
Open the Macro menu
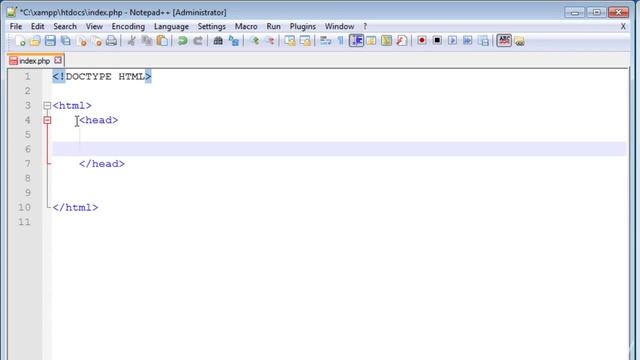tap(246, 27)
